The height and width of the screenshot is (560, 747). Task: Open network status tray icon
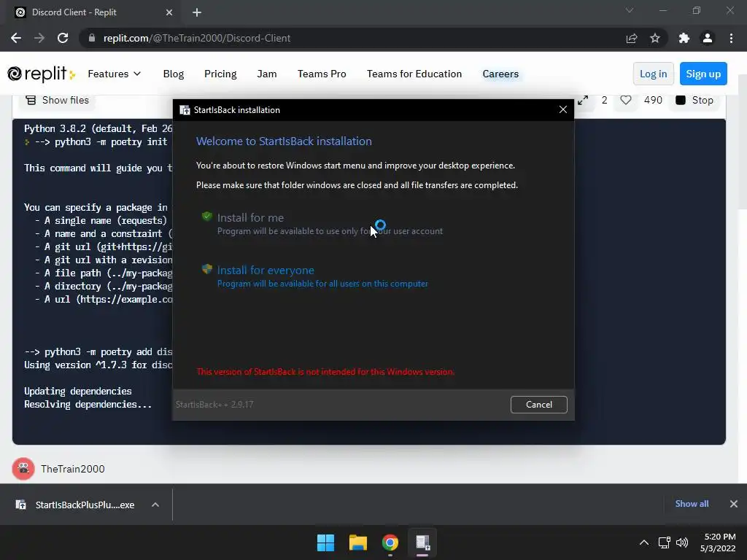664,542
